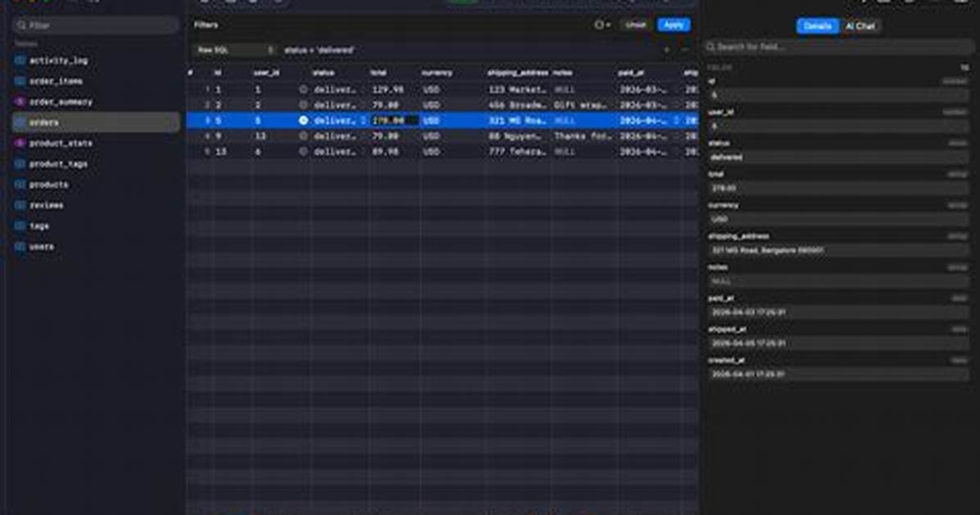
Task: Click the currency column header
Action: tap(436, 73)
